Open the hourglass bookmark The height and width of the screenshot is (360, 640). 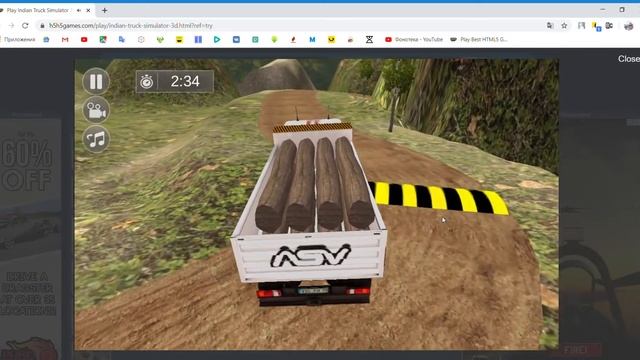click(x=369, y=40)
